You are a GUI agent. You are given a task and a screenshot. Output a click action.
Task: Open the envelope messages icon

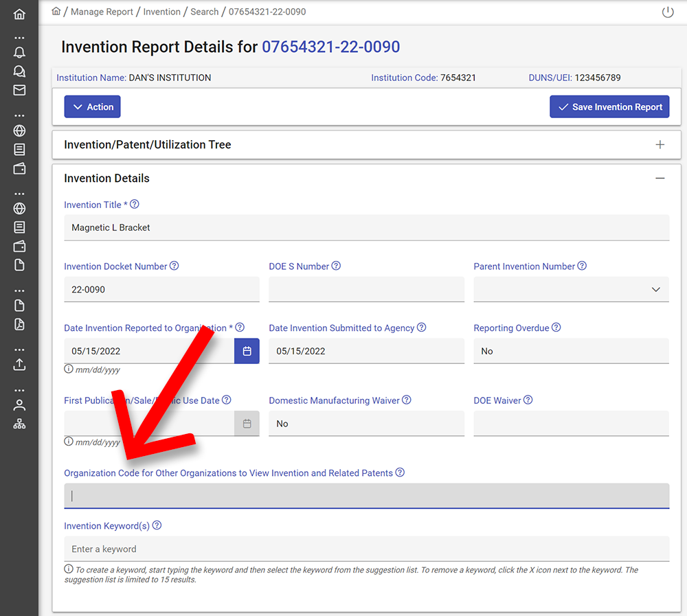point(19,90)
